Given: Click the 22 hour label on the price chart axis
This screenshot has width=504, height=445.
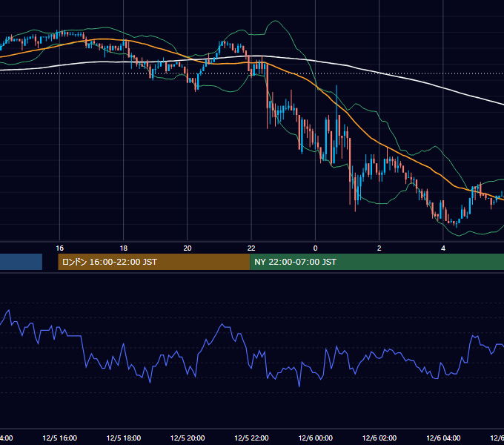Looking at the screenshot, I should pos(251,248).
